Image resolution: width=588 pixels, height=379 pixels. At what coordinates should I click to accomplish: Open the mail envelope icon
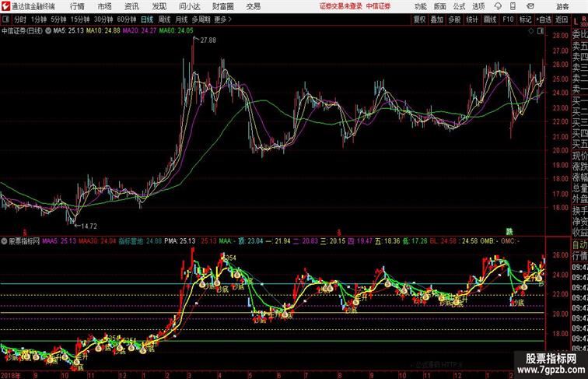point(530,6)
